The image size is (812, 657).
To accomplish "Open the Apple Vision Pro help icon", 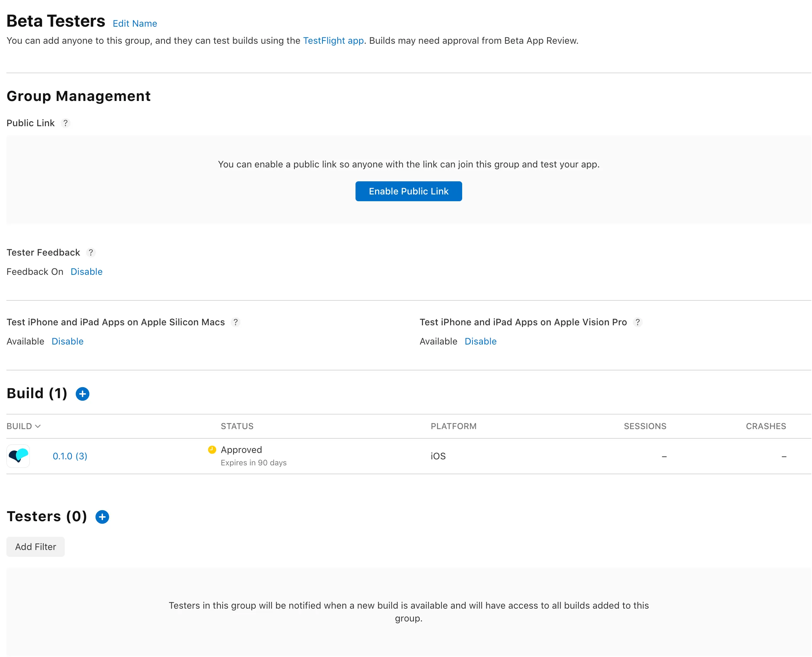I will coord(637,322).
